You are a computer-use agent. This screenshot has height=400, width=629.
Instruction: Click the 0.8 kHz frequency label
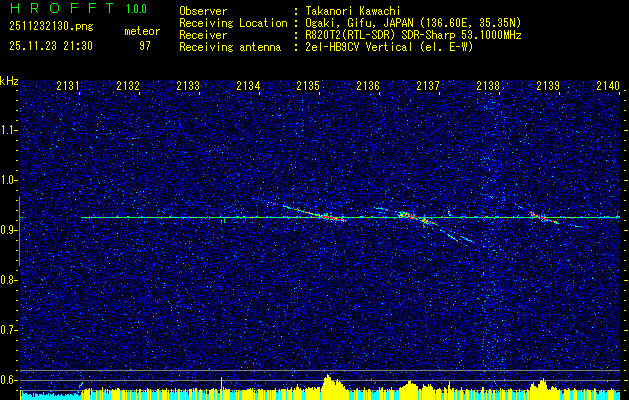click(9, 280)
